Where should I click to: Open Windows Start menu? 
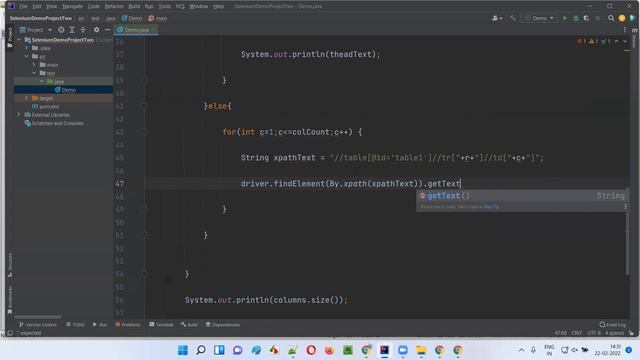click(182, 350)
